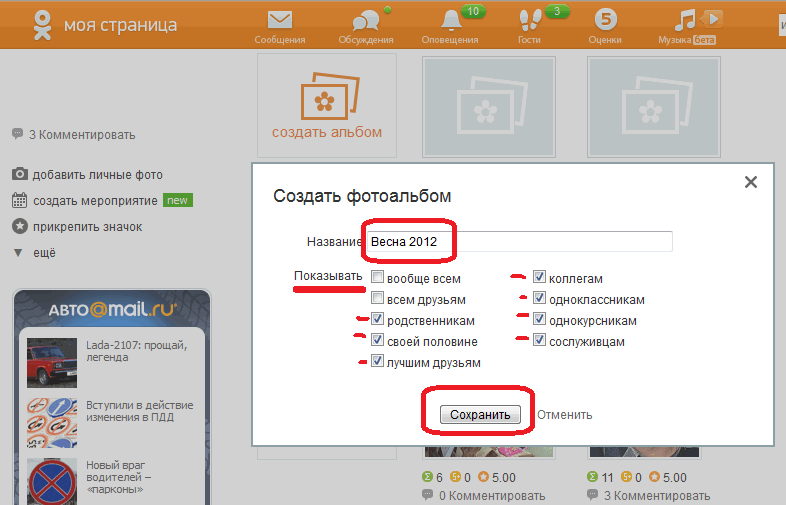Screen dimensions: 786x505
Task: Uncheck лучшим друзьям checkbox
Action: pyautogui.click(x=377, y=361)
